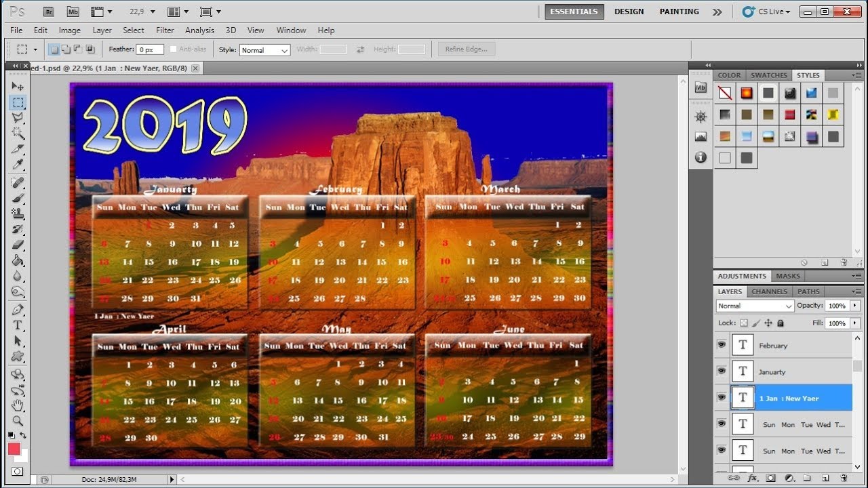Viewport: 868px width, 488px height.
Task: Select the Clone Stamp tool
Action: (18, 213)
